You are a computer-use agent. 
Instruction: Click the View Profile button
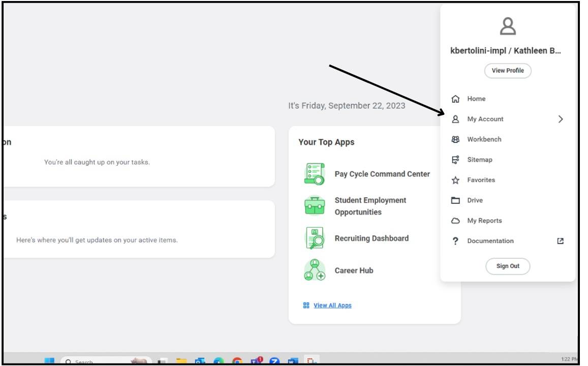point(507,71)
